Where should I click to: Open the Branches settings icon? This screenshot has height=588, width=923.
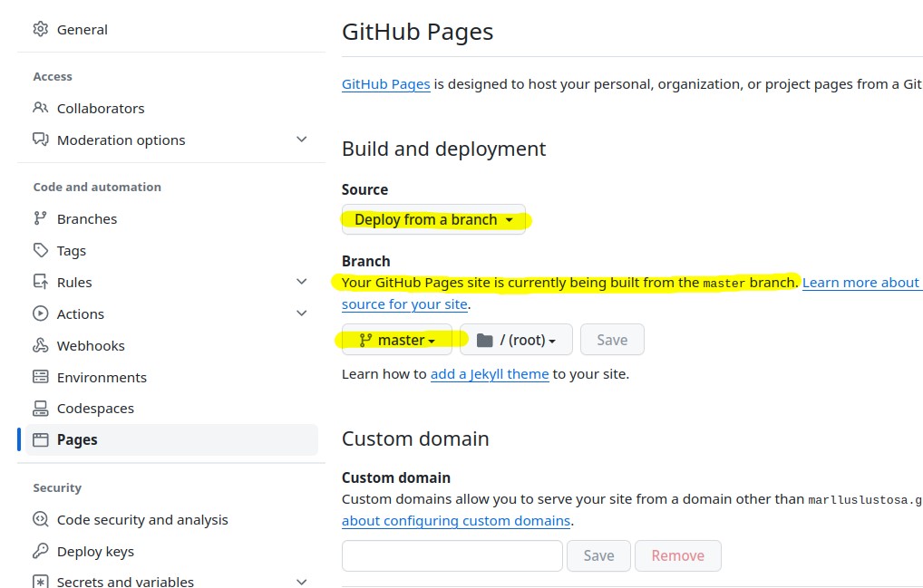pos(39,218)
